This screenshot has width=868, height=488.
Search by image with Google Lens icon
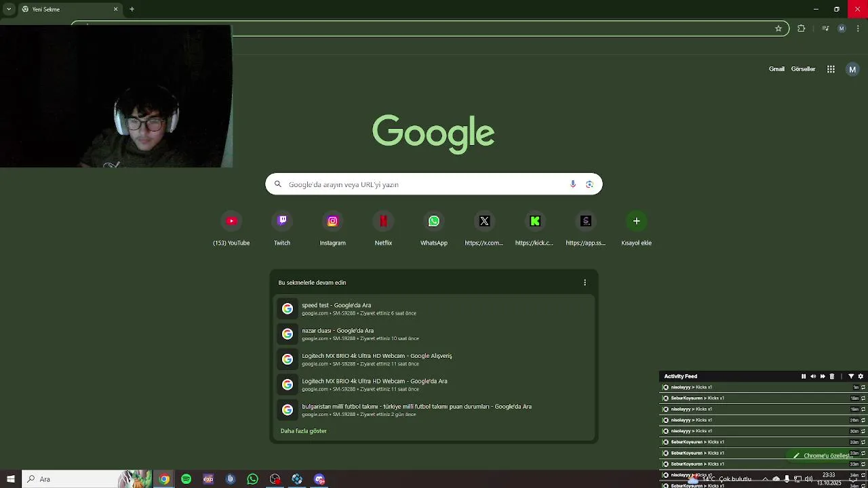coord(589,184)
